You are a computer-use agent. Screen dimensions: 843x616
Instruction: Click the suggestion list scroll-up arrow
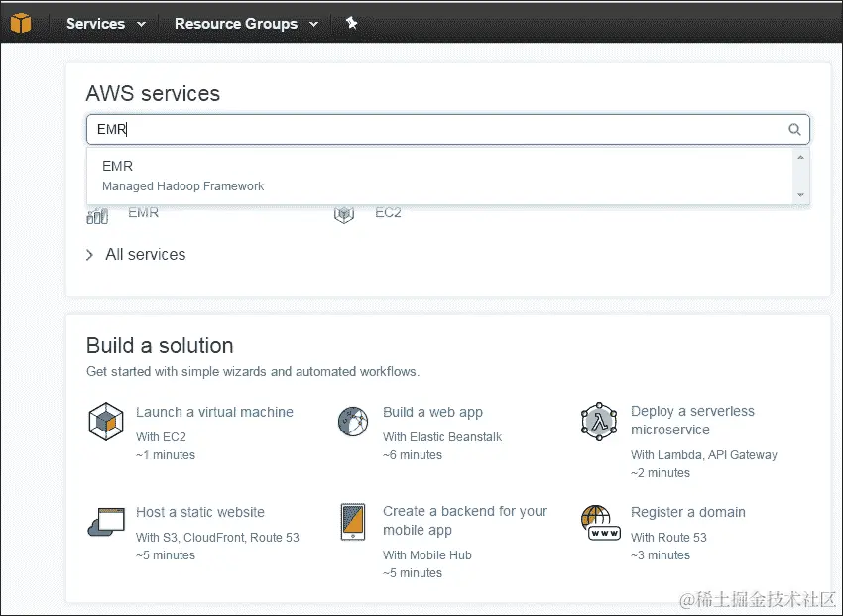pyautogui.click(x=801, y=157)
